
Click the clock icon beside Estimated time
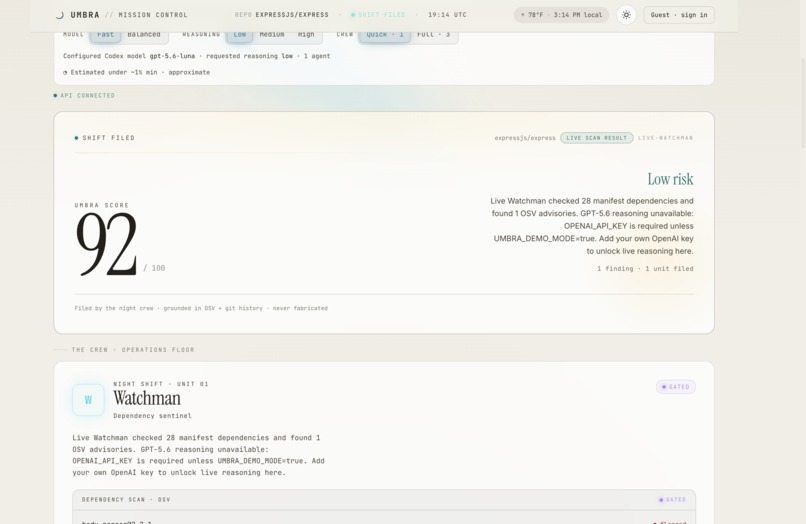pos(65,73)
